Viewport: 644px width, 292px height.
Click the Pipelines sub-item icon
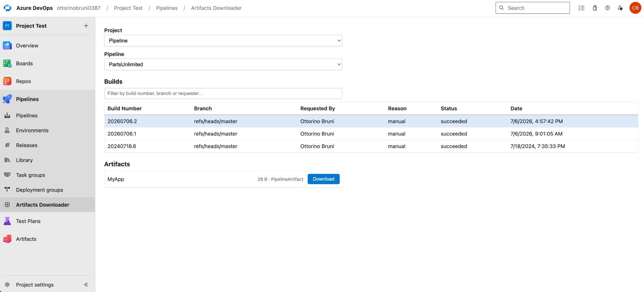(x=7, y=116)
